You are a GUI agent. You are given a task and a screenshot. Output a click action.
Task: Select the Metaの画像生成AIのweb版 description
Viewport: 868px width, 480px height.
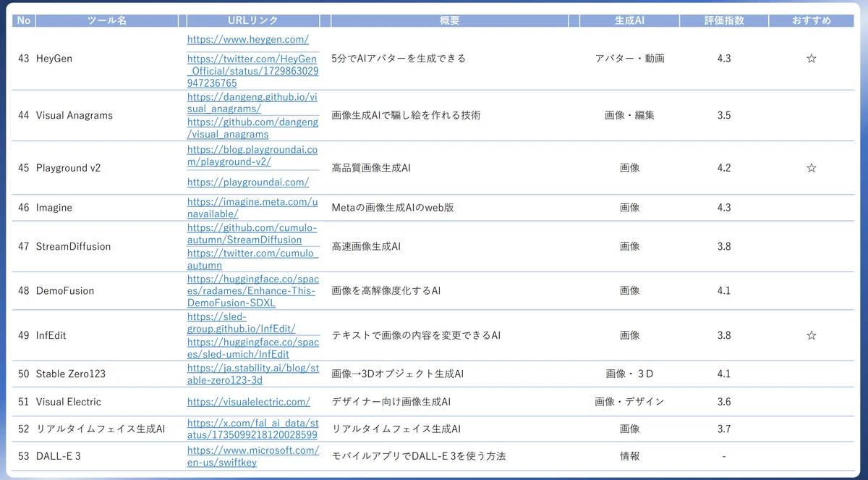[393, 207]
